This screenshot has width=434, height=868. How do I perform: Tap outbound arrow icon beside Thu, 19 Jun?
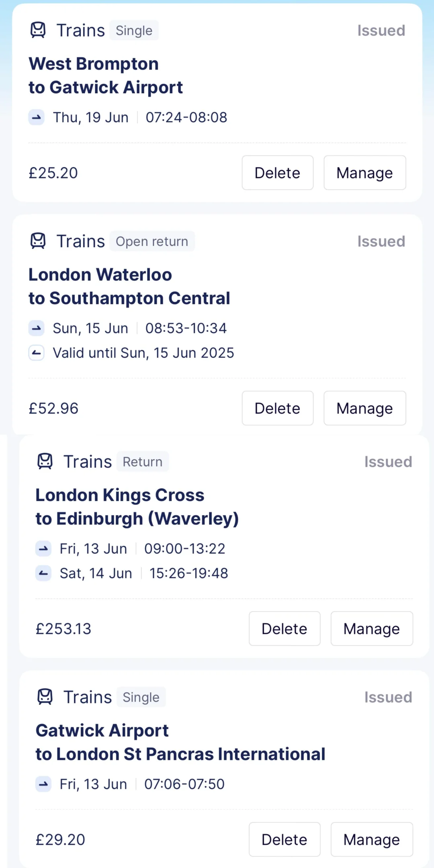pyautogui.click(x=36, y=117)
